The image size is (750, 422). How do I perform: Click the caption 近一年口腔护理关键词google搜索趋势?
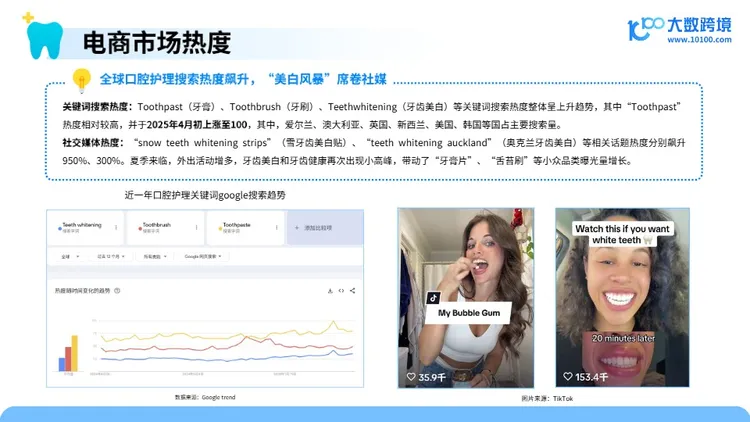point(205,195)
